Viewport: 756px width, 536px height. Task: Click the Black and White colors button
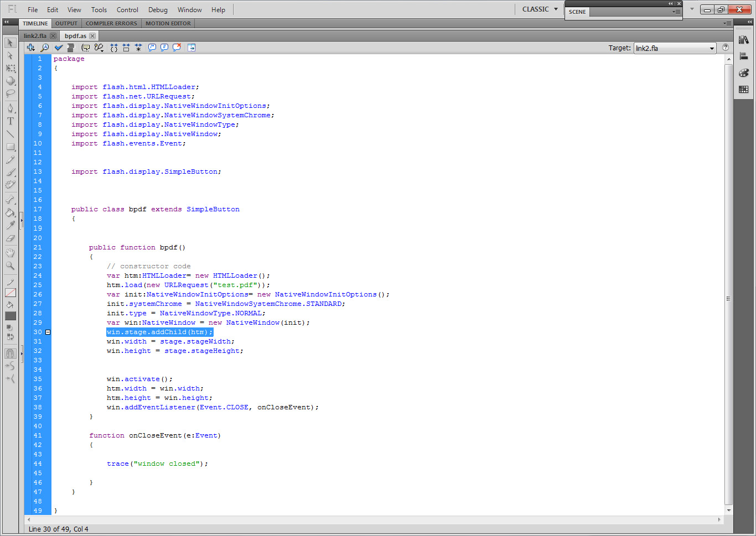point(9,327)
